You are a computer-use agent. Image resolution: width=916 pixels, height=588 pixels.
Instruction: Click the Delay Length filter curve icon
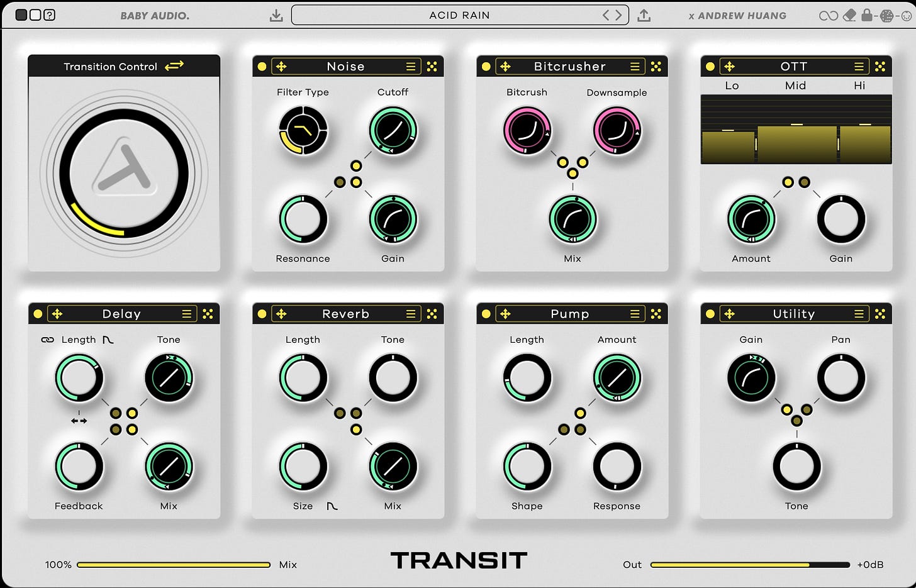(108, 340)
